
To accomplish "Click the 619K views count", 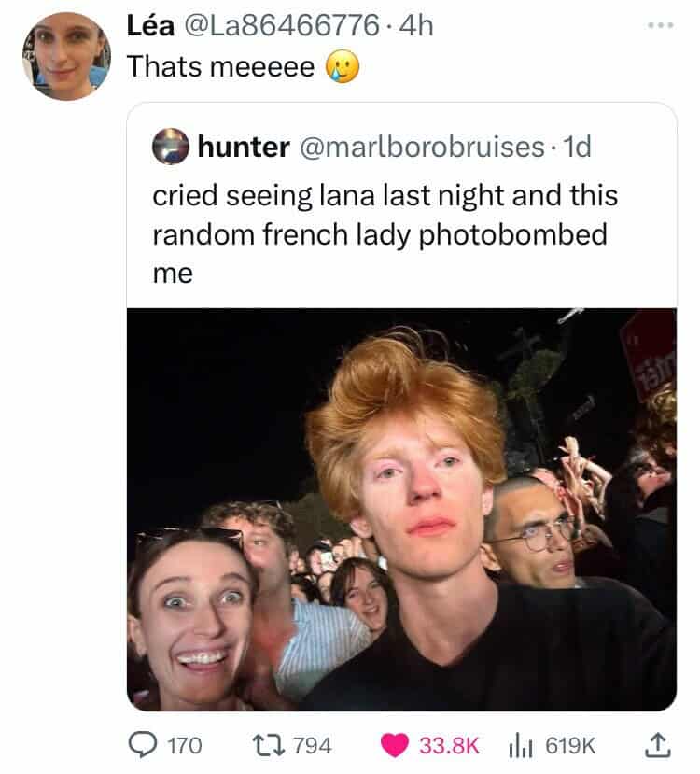I will (x=570, y=745).
